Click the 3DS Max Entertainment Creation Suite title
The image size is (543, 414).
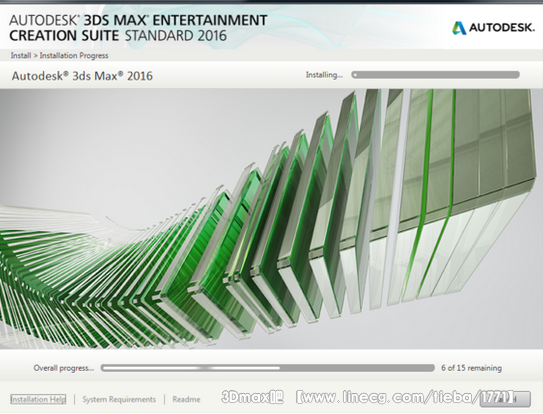pos(138,28)
